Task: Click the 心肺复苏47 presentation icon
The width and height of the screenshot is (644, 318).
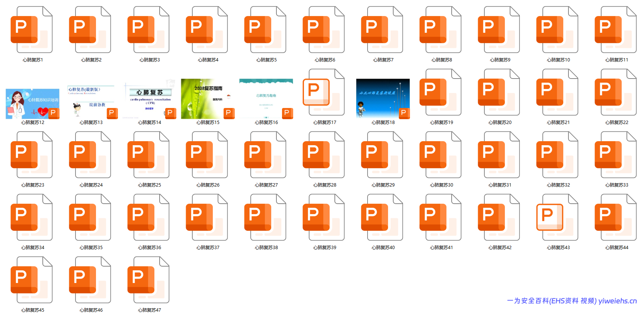Action: (x=149, y=280)
